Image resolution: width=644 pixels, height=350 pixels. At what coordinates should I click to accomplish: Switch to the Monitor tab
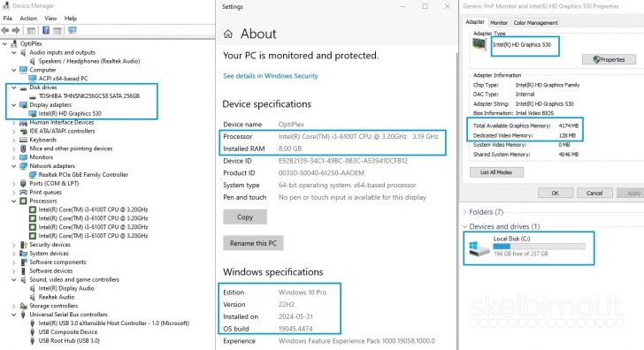pyautogui.click(x=499, y=23)
